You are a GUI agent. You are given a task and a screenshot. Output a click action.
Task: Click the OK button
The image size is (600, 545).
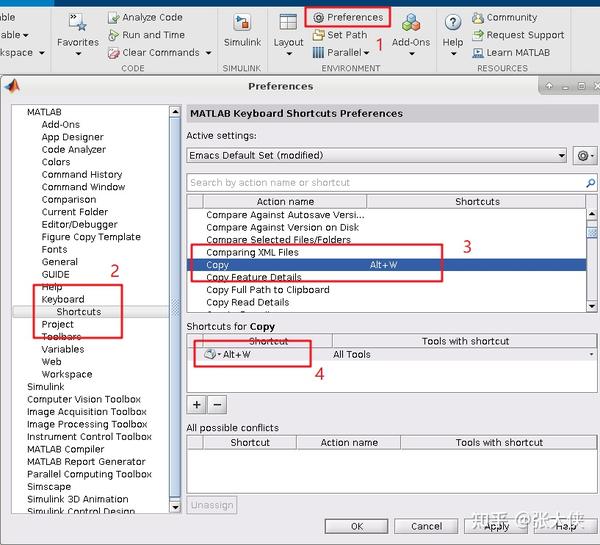click(x=357, y=526)
